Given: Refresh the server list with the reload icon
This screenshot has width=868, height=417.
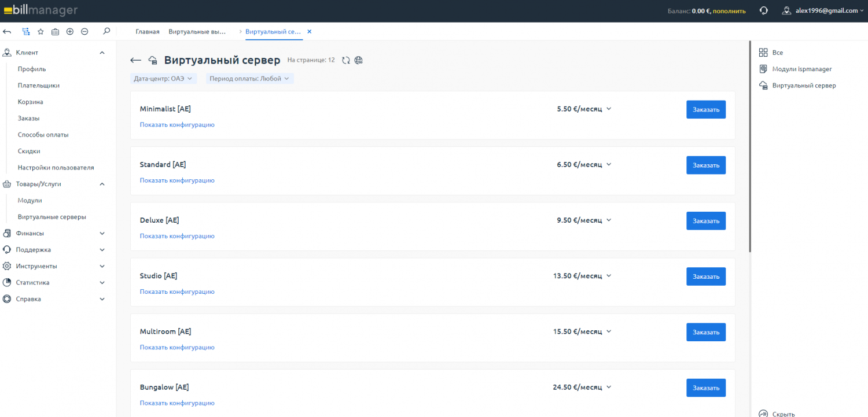Looking at the screenshot, I should click(346, 60).
